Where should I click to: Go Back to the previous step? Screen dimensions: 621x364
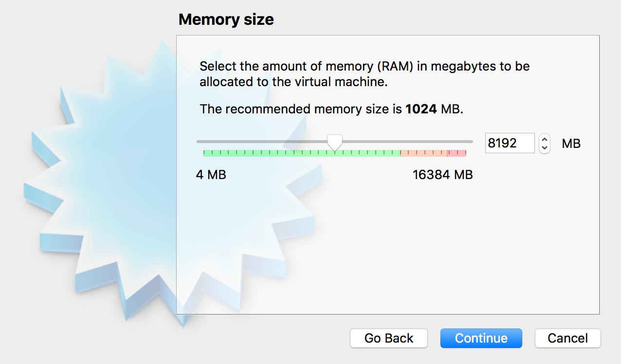coord(389,338)
